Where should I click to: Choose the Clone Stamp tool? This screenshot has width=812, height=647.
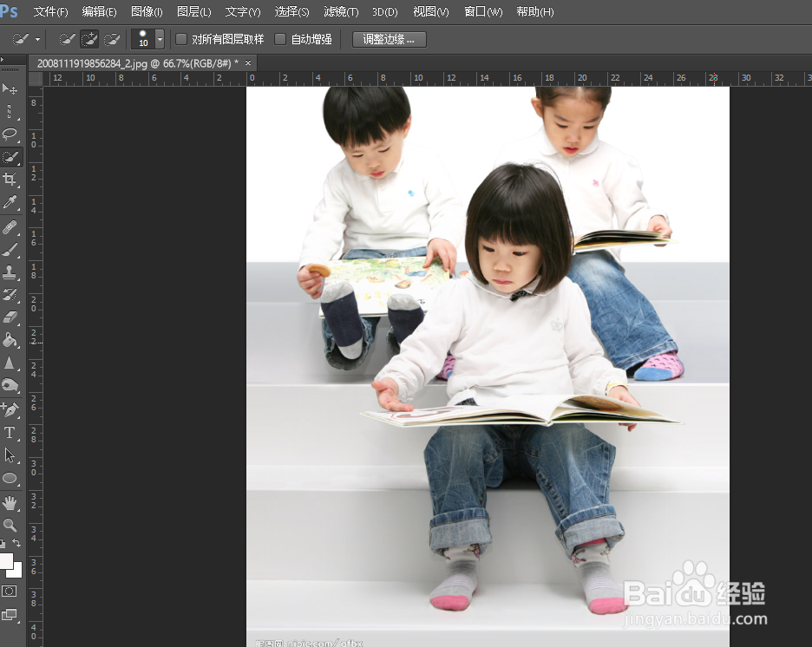(11, 271)
